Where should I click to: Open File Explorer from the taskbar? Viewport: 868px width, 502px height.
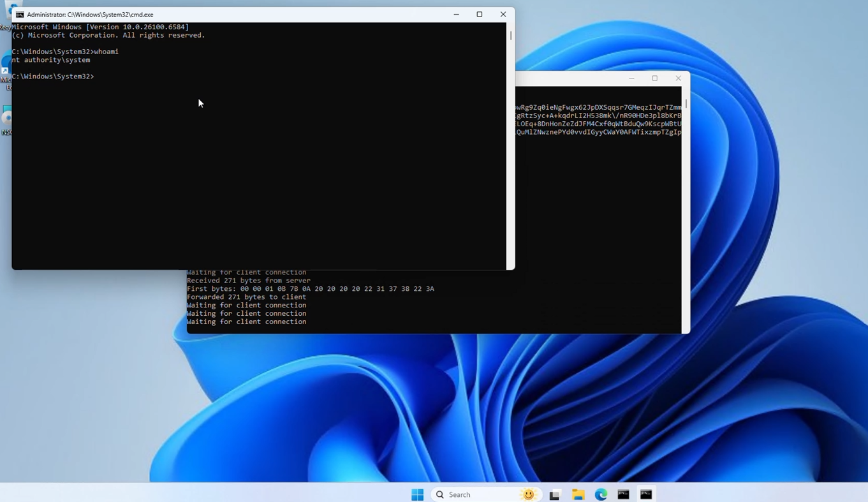coord(578,494)
